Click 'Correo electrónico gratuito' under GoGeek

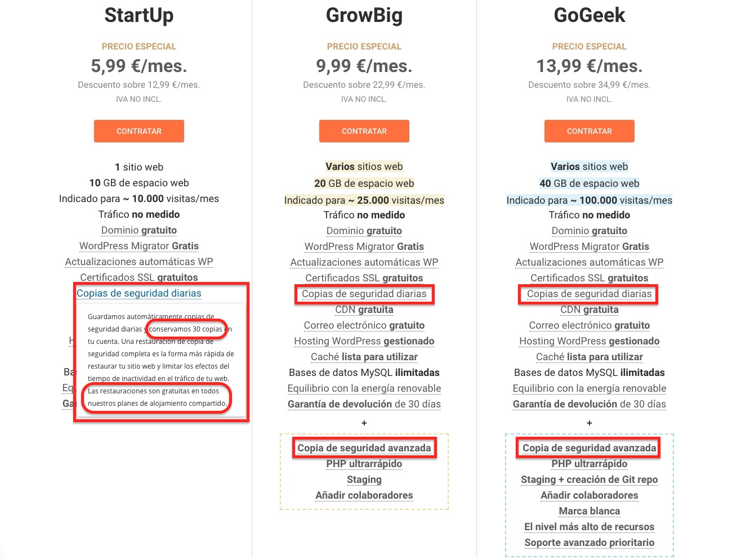pos(589,325)
